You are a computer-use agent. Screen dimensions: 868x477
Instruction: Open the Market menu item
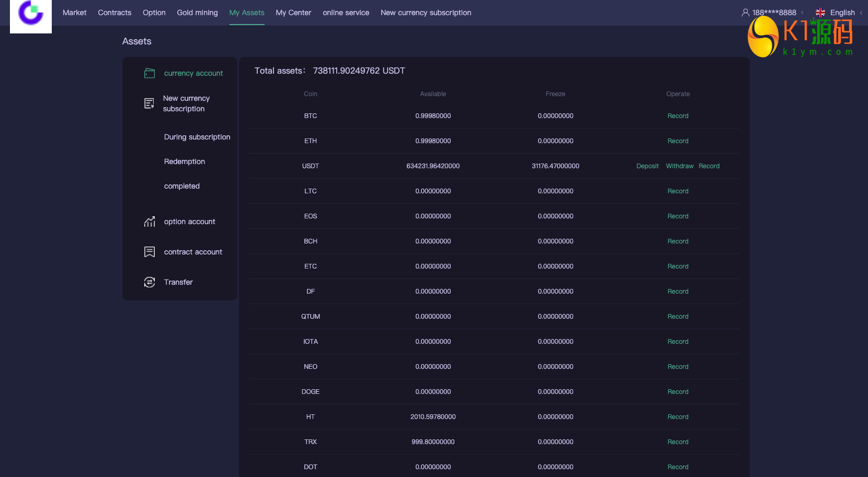pos(74,13)
